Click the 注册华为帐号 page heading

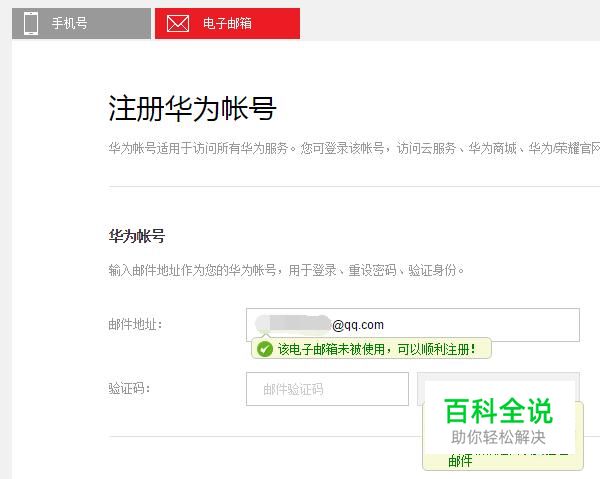(192, 109)
